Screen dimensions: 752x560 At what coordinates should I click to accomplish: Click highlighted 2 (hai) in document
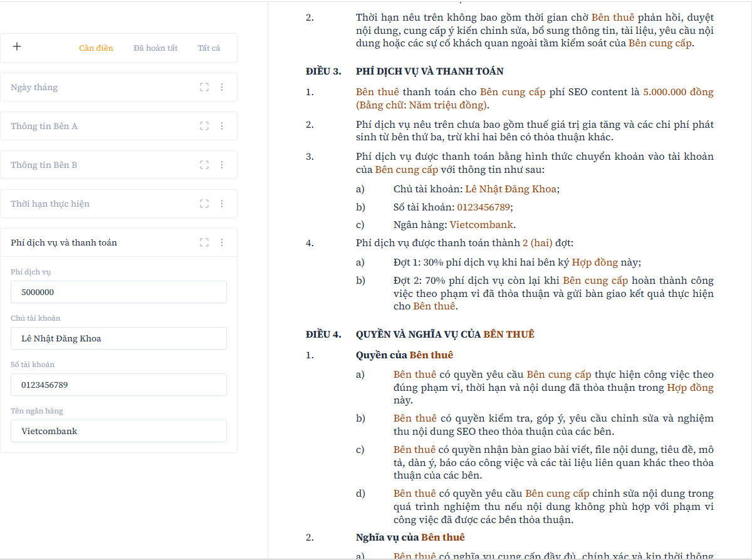[x=538, y=242]
